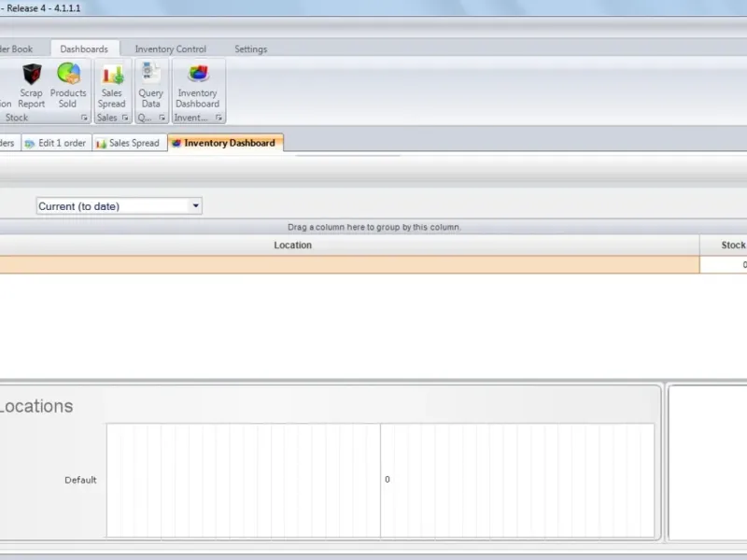Select the Inventory Dashboard document tab
This screenshot has height=560, width=747.
(225, 143)
